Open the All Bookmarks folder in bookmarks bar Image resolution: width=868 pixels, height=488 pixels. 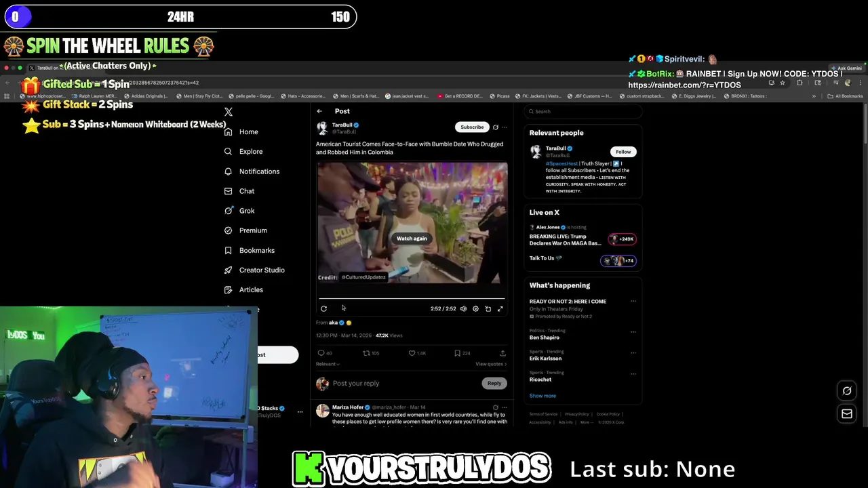click(x=845, y=96)
